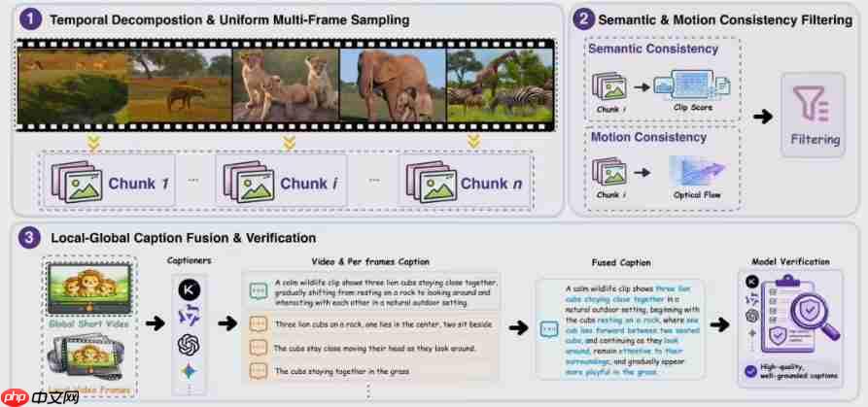Click purple logo in Captioners column

tap(190, 317)
